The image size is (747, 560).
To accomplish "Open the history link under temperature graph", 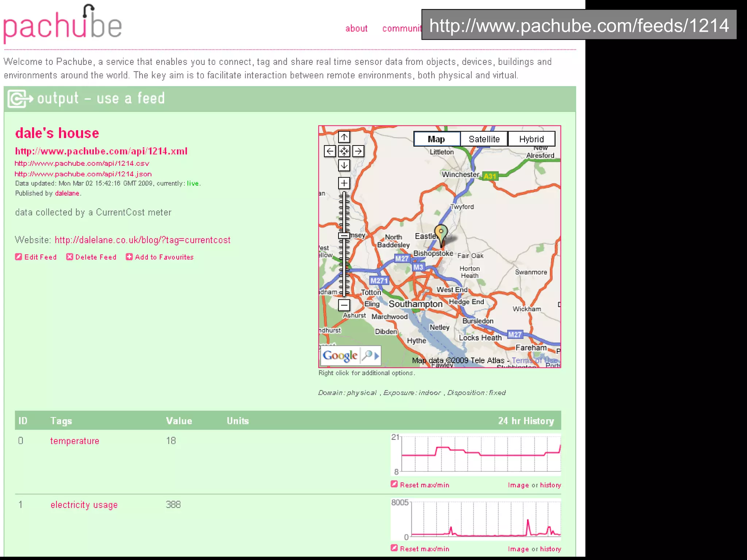I will [x=550, y=485].
